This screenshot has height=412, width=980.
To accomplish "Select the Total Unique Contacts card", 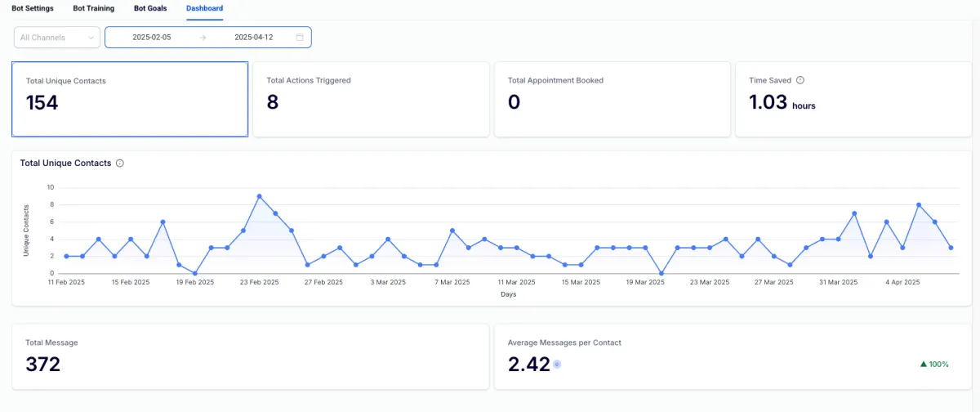I will pos(130,99).
